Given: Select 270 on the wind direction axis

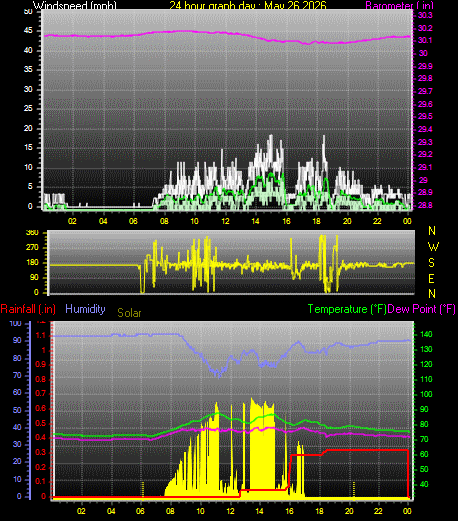Looking at the screenshot, I should pos(32,247).
